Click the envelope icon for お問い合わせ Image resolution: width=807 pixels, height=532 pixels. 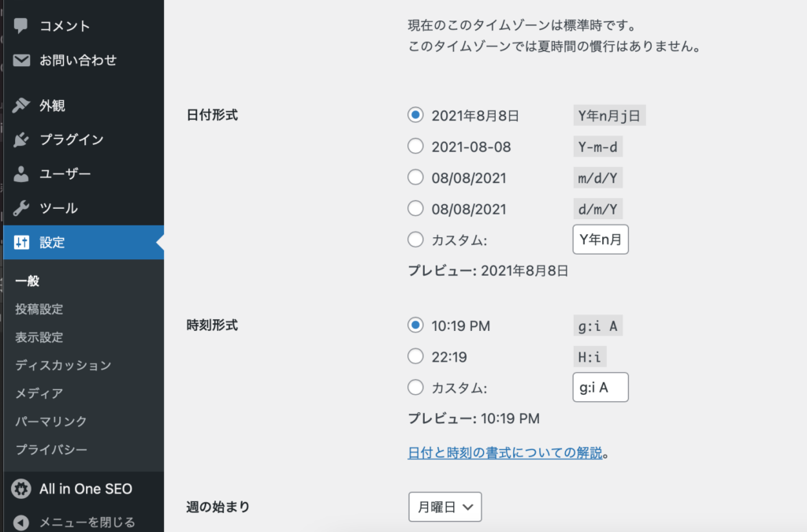(x=21, y=61)
